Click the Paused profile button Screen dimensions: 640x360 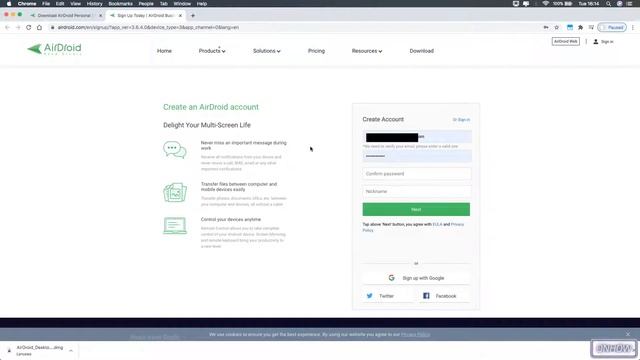612,27
